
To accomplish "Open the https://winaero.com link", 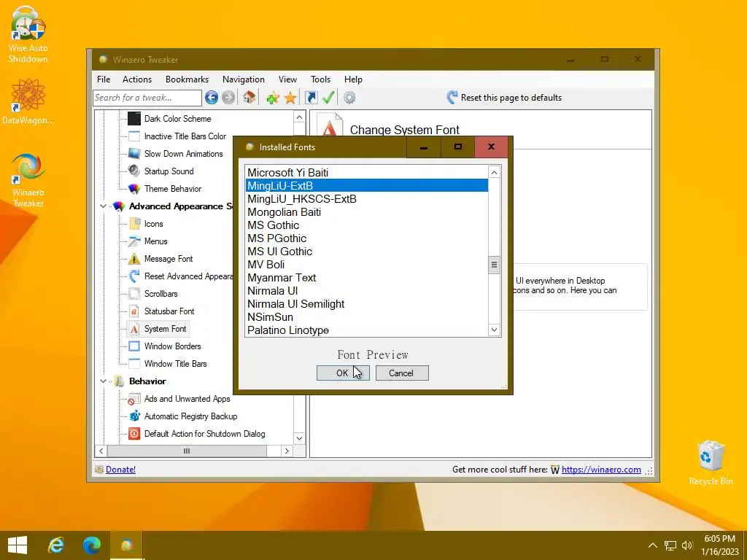I will [x=601, y=470].
